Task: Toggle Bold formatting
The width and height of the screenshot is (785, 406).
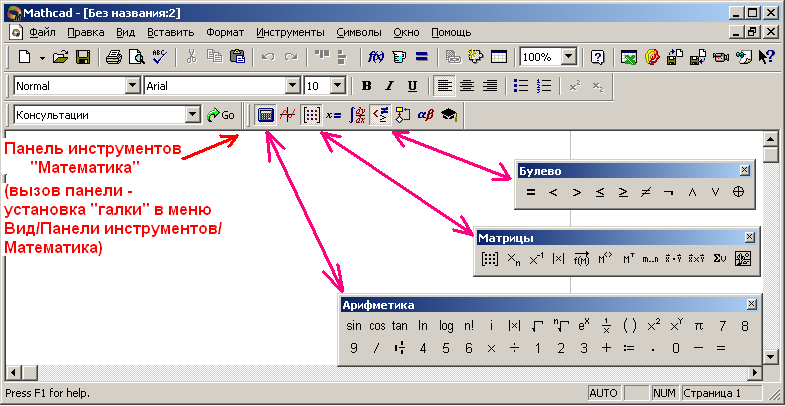Action: pos(366,86)
